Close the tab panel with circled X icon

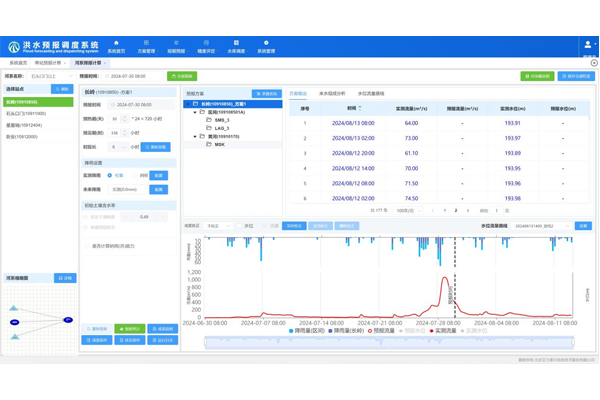593,63
